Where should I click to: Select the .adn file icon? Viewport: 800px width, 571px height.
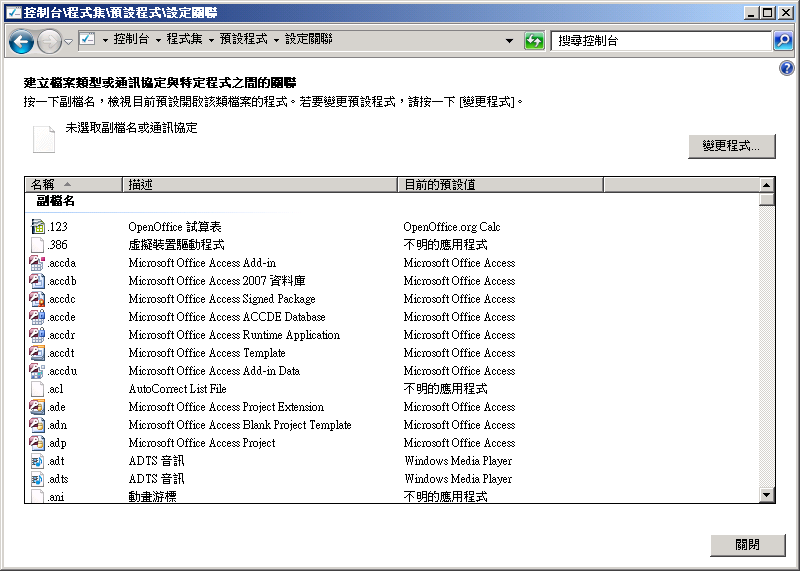[x=37, y=425]
